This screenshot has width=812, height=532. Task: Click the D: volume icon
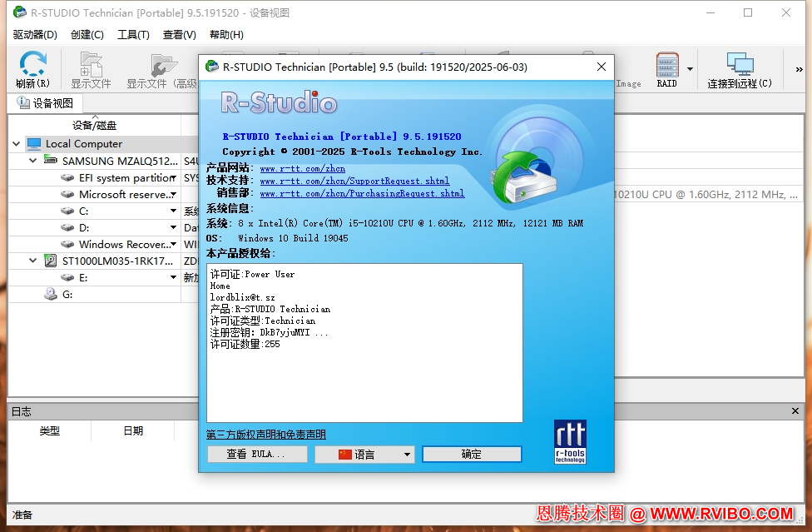pos(67,227)
